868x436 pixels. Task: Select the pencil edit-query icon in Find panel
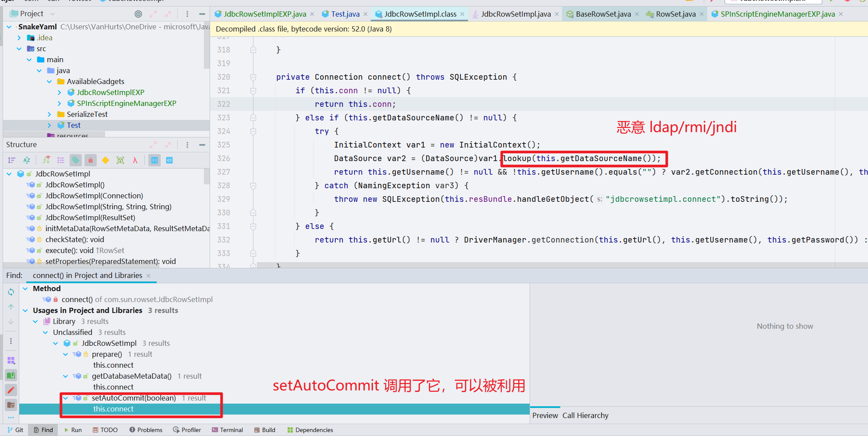point(11,390)
